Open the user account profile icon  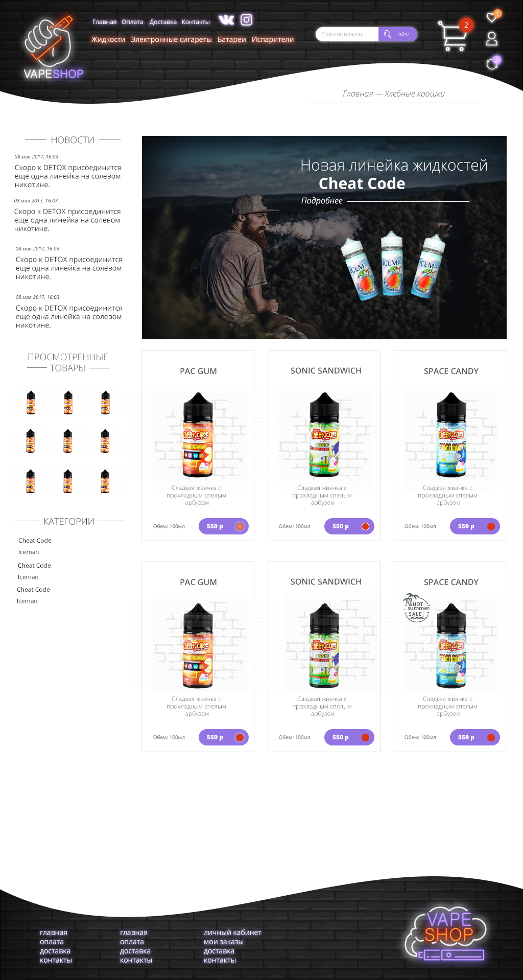[x=492, y=39]
